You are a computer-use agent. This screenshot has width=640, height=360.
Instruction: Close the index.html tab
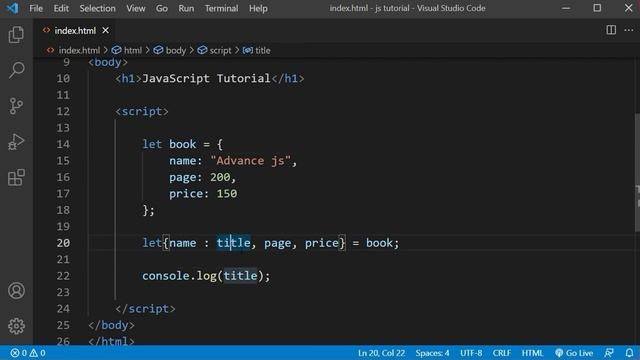[106, 30]
